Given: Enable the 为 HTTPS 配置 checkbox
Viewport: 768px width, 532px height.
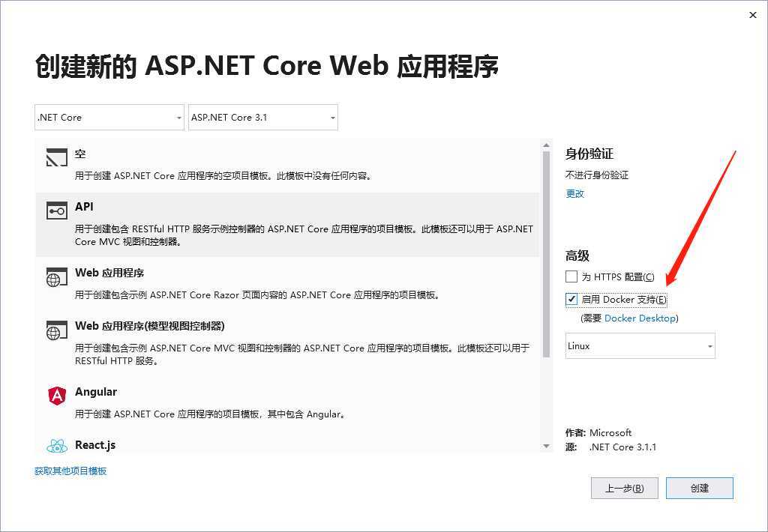Looking at the screenshot, I should [x=571, y=276].
